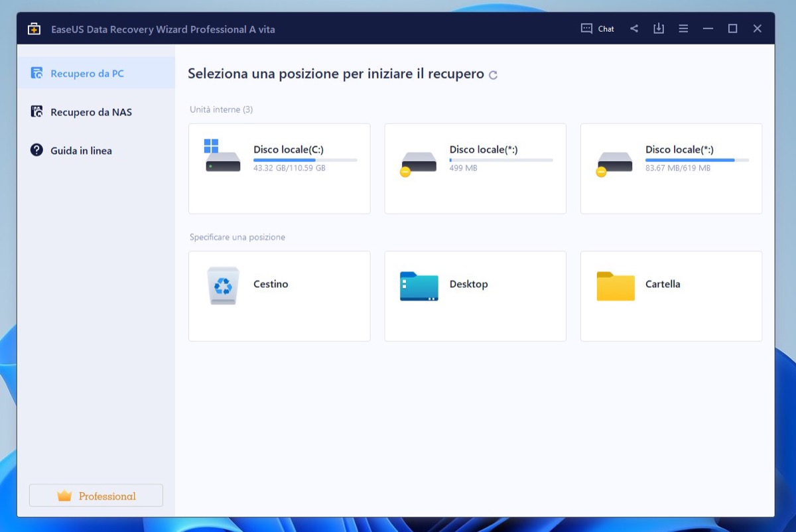Click the Guida in linea question mark icon
Viewport: 796px width, 532px height.
tap(36, 151)
